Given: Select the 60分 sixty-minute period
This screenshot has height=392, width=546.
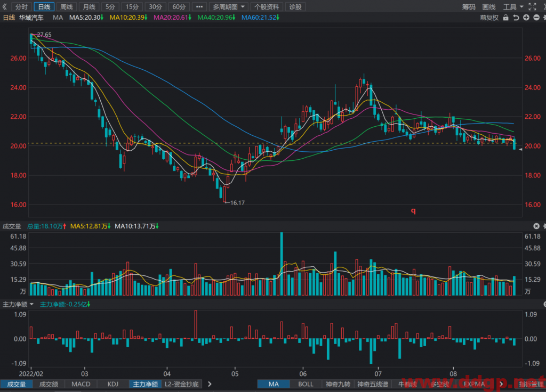Looking at the screenshot, I should click(x=179, y=6).
